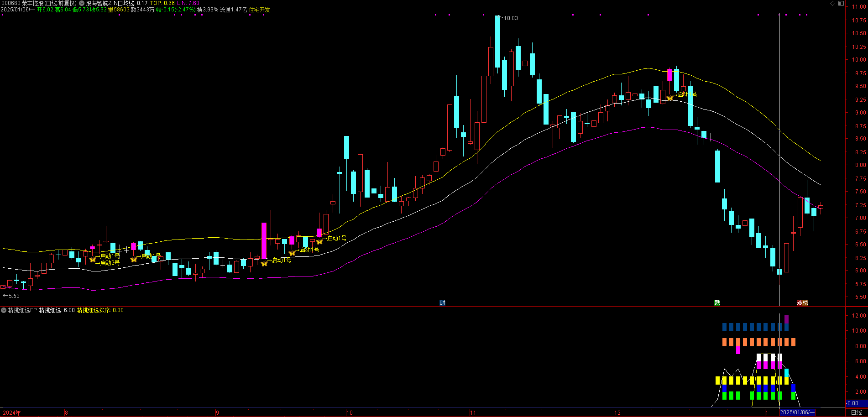Image resolution: width=868 pixels, height=417 pixels.
Task: Click the diamond icon at top right
Action: pos(832,3)
